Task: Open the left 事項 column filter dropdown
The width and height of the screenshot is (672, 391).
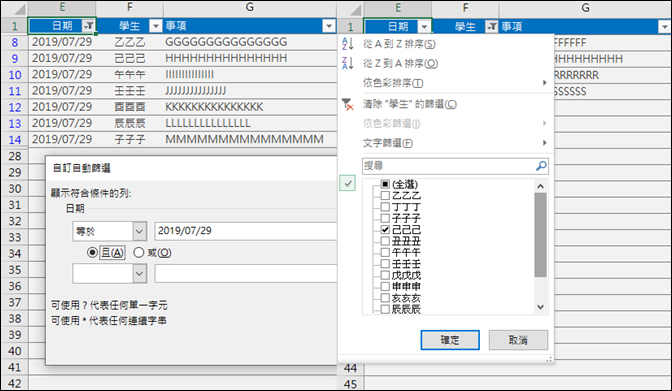Action: [x=329, y=26]
